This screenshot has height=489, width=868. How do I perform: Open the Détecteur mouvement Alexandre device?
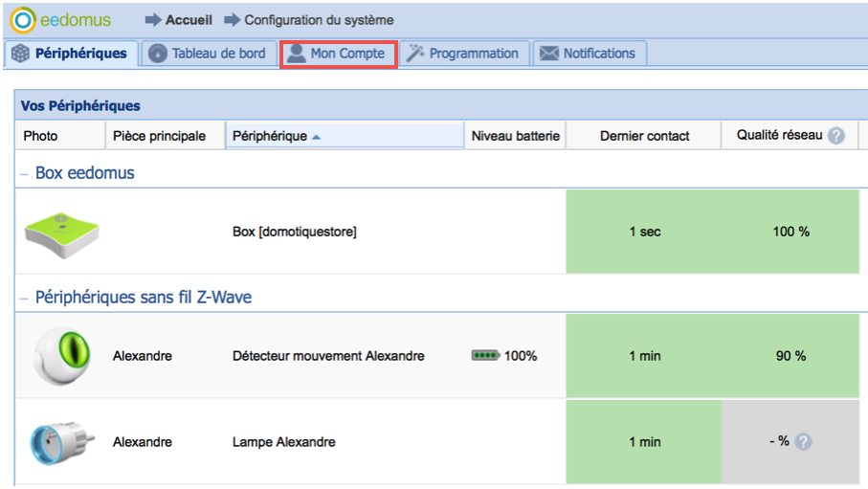[328, 356]
